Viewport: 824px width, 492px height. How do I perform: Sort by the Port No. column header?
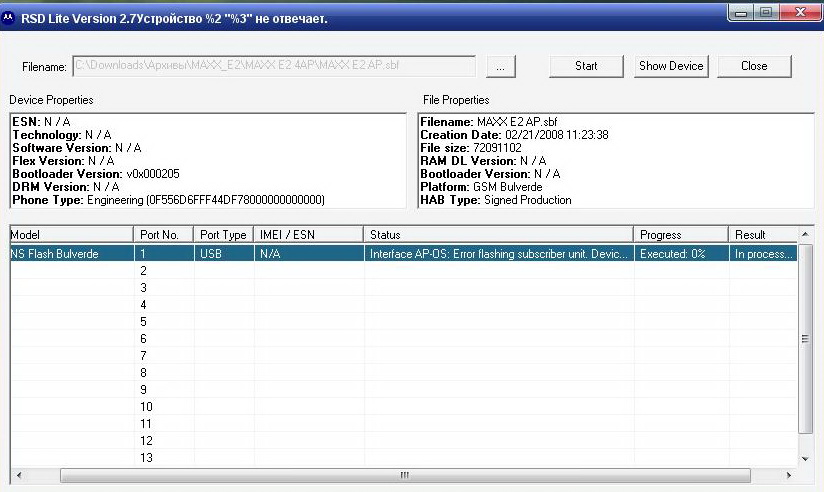coord(163,234)
